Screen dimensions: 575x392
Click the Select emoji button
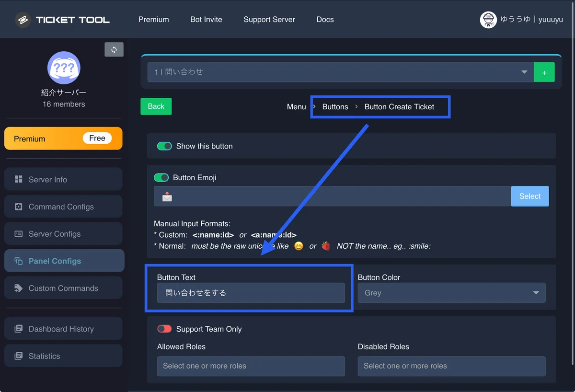pos(530,196)
